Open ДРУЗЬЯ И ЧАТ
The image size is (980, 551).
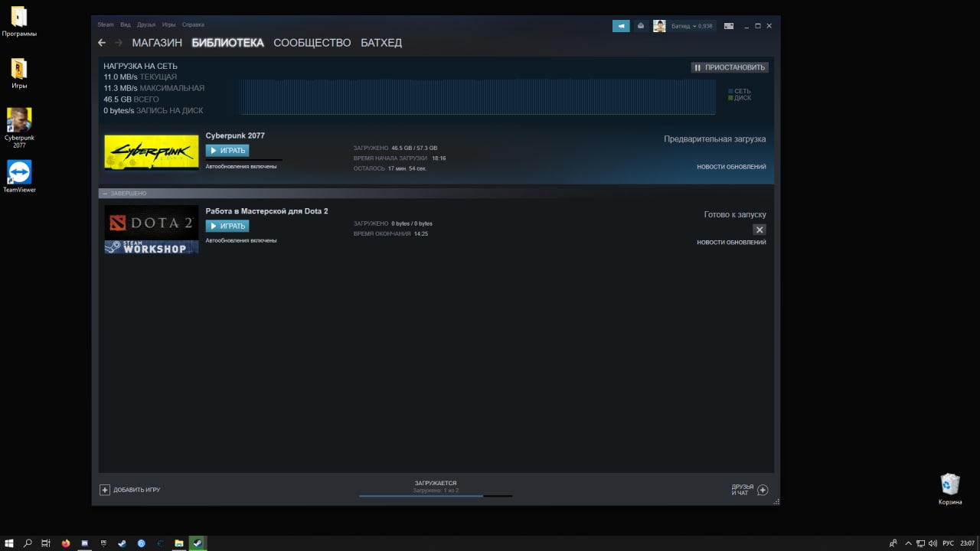tap(750, 490)
